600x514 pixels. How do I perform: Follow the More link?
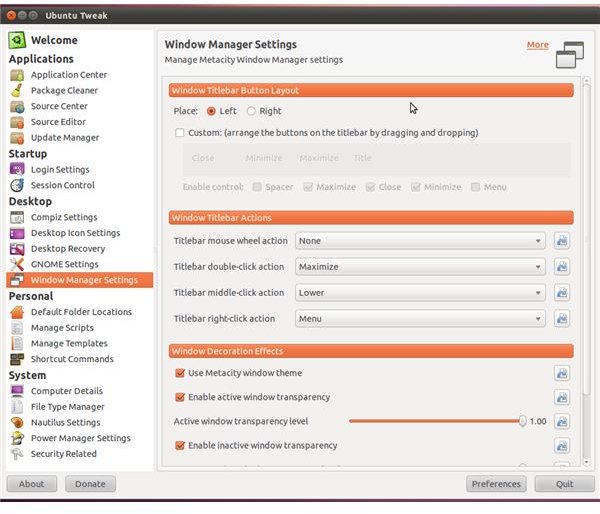[x=538, y=45]
